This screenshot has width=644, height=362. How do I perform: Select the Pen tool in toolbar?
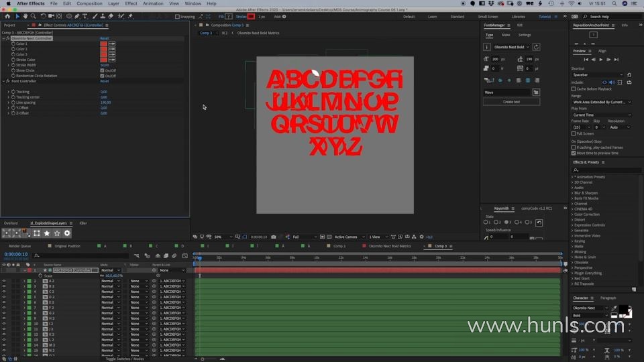pos(77,16)
